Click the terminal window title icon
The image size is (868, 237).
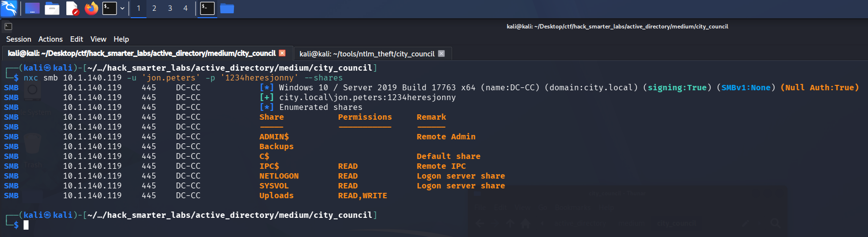click(8, 26)
